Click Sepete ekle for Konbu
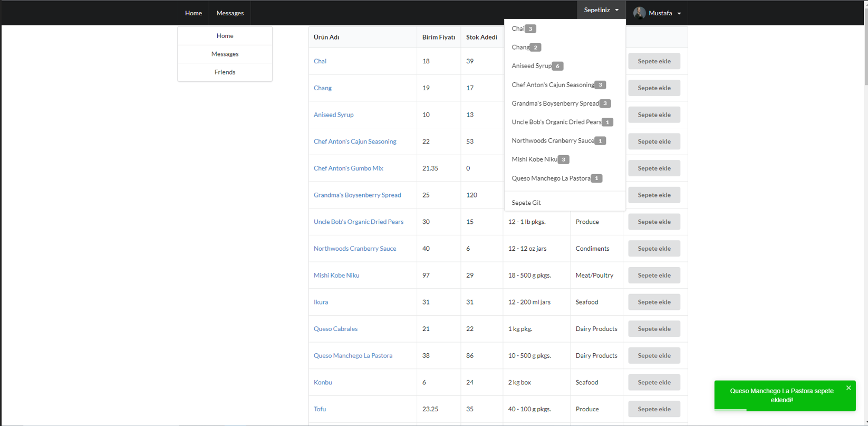 [654, 382]
